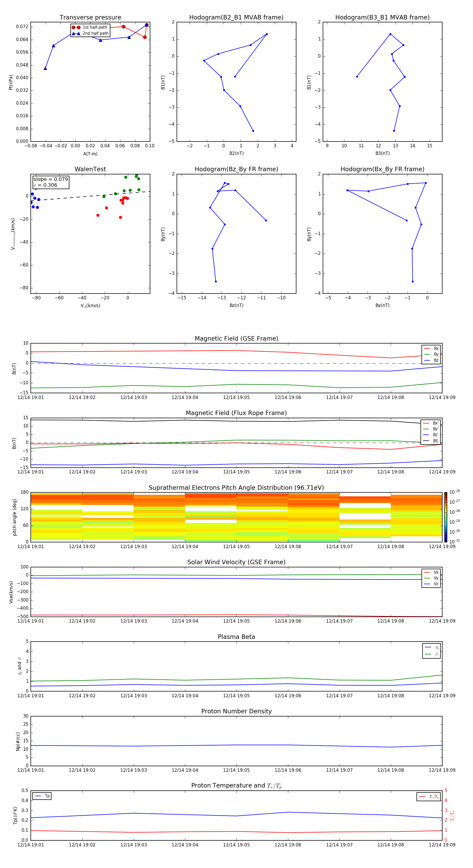Click the 'Bz(nT)' x-axis label
473x868 pixels.
(236, 305)
